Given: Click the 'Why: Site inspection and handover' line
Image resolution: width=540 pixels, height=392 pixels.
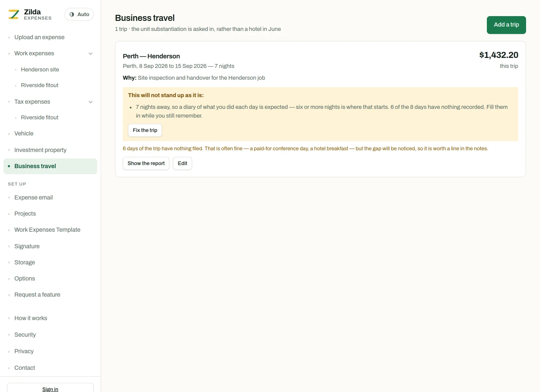Looking at the screenshot, I should [x=194, y=78].
